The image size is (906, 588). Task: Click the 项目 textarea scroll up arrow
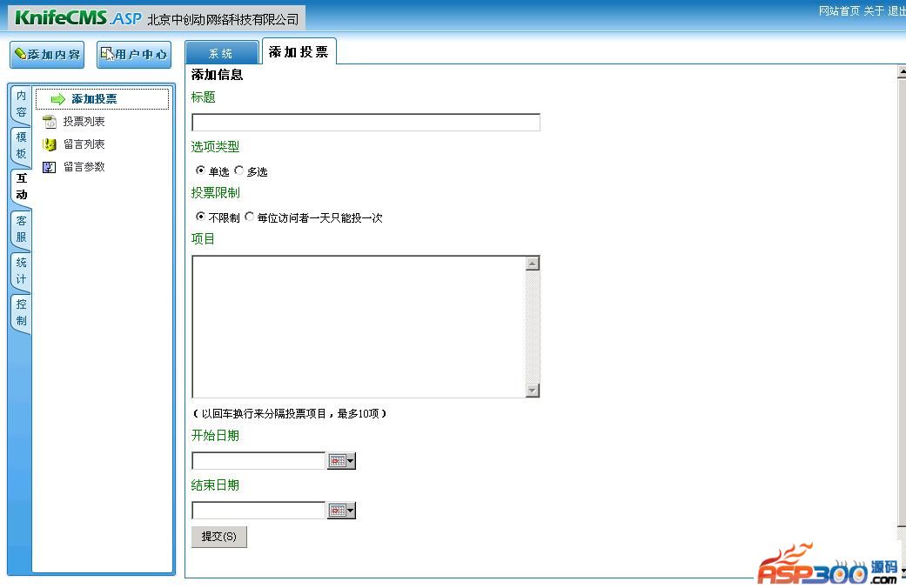[533, 264]
